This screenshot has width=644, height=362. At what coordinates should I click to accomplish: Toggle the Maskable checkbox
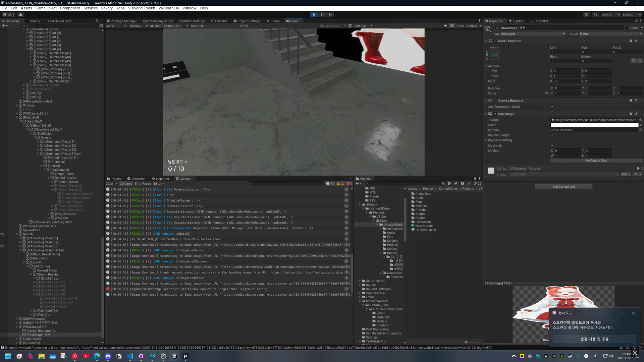click(552, 145)
